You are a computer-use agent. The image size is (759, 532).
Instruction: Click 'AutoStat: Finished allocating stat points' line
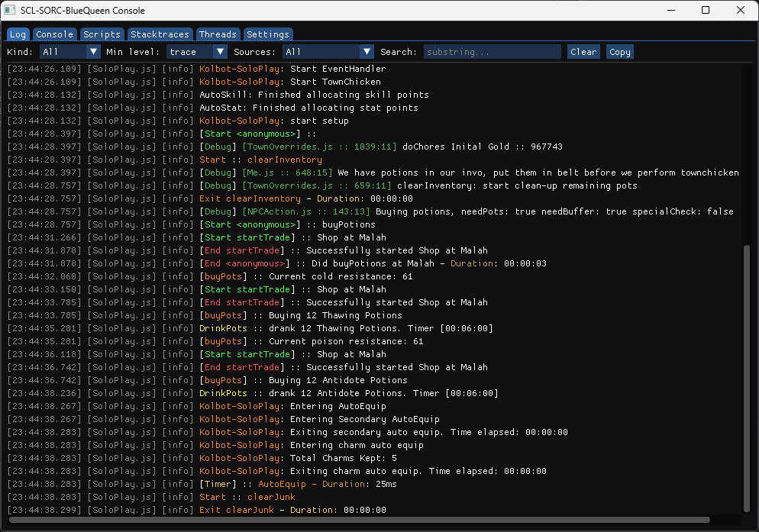pyautogui.click(x=212, y=108)
